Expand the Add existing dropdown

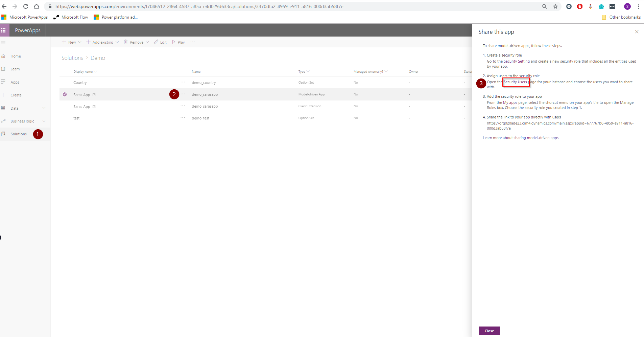102,42
